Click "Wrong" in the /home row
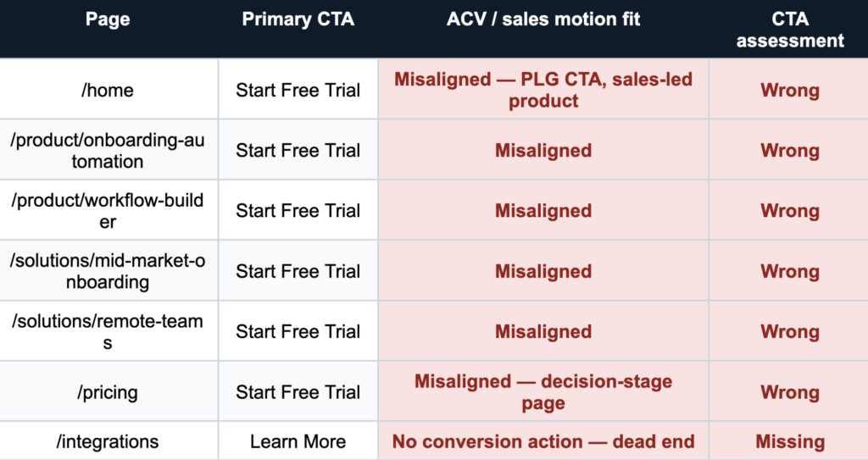The width and height of the screenshot is (868, 460). pyautogui.click(x=789, y=90)
